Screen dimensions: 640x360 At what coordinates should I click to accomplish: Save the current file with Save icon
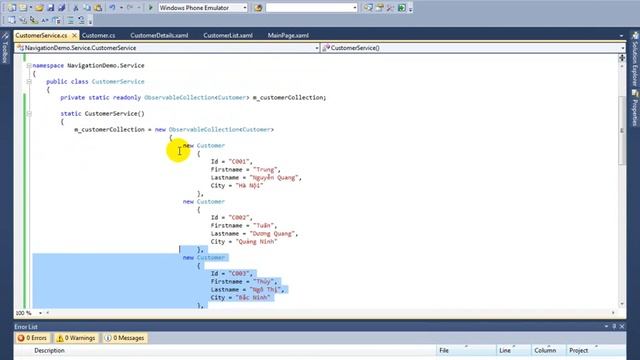[51, 8]
